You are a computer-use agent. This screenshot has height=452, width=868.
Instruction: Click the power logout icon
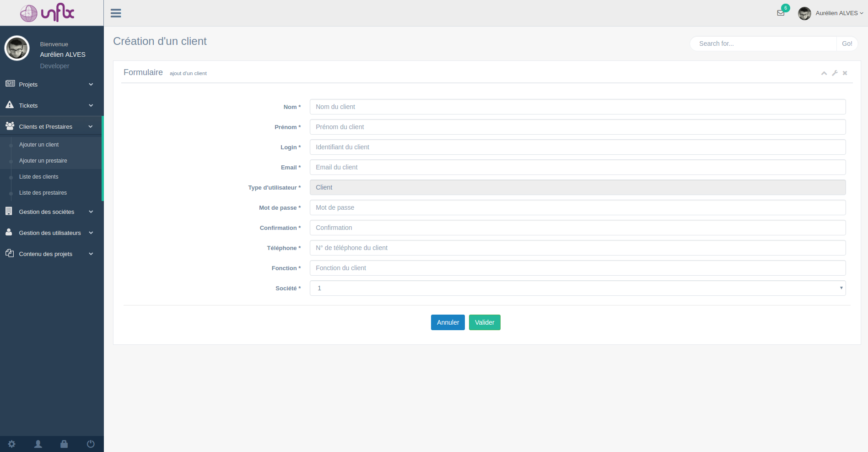click(x=91, y=444)
